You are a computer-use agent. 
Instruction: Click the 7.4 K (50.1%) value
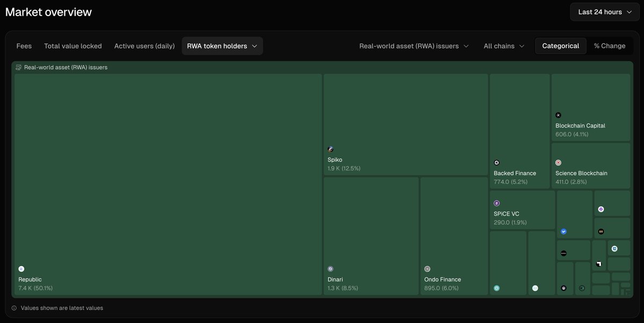[x=35, y=288]
